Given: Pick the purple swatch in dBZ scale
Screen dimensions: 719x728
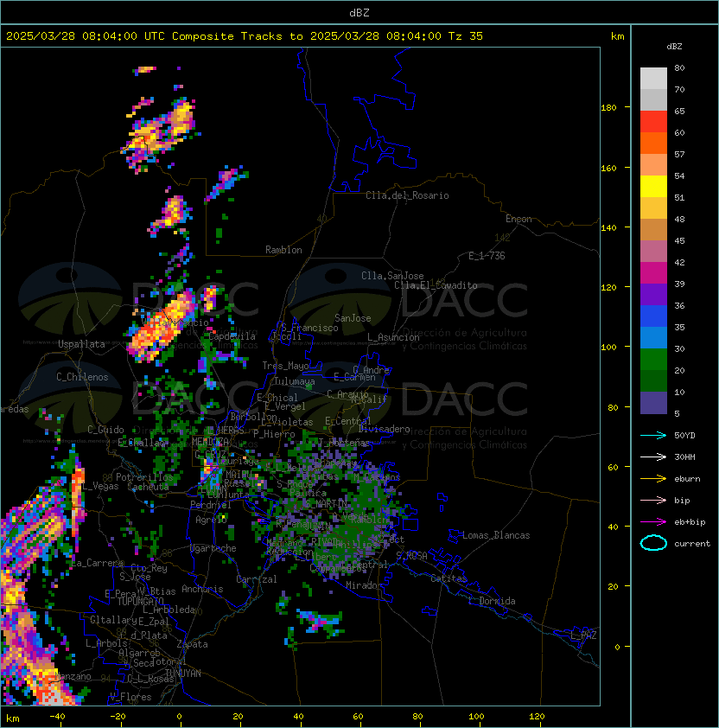Looking at the screenshot, I should coord(653,295).
